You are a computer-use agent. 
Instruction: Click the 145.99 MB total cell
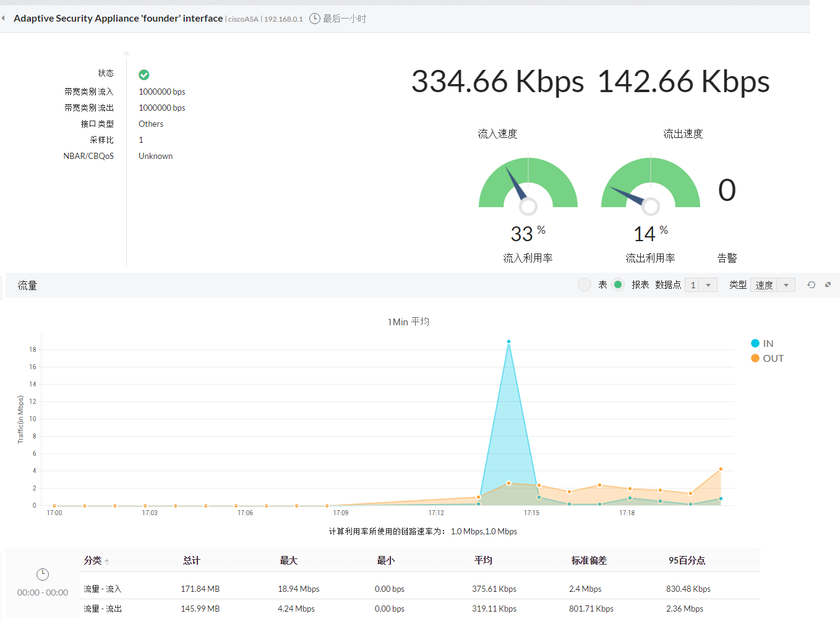pos(200,609)
